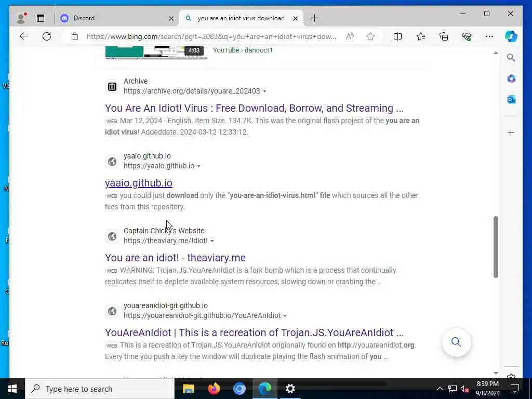Select the 'you are an idiot virus download' tab
The image size is (532, 399).
pyautogui.click(x=241, y=18)
